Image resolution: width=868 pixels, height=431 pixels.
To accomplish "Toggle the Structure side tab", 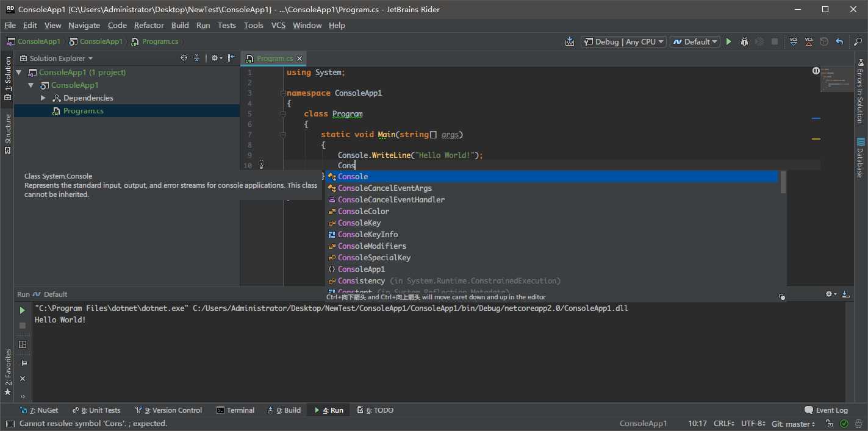I will point(8,134).
